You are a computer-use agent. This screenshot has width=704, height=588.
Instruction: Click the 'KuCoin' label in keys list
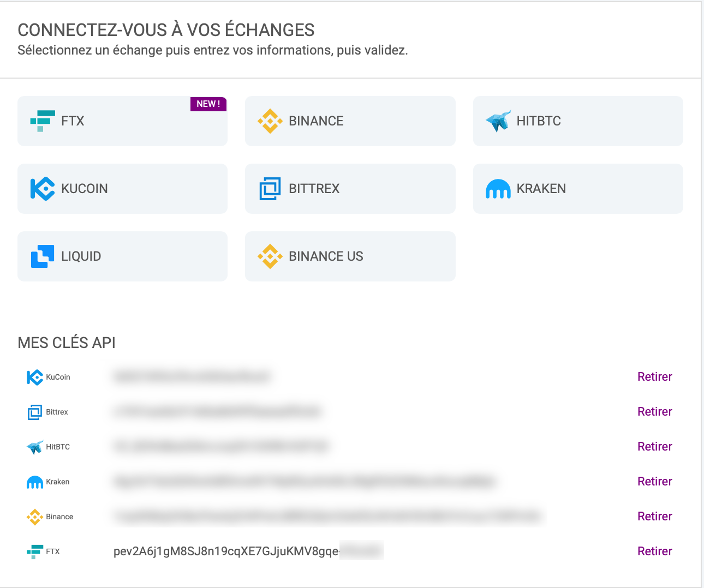coord(58,377)
